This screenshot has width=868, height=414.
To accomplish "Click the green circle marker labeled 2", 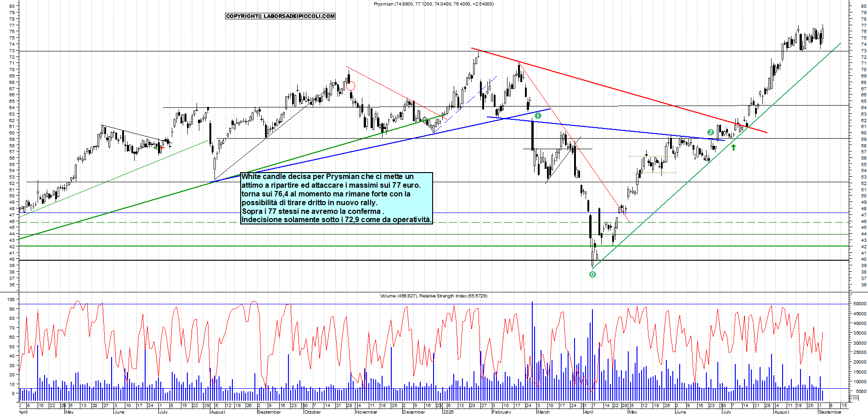I will [x=710, y=132].
